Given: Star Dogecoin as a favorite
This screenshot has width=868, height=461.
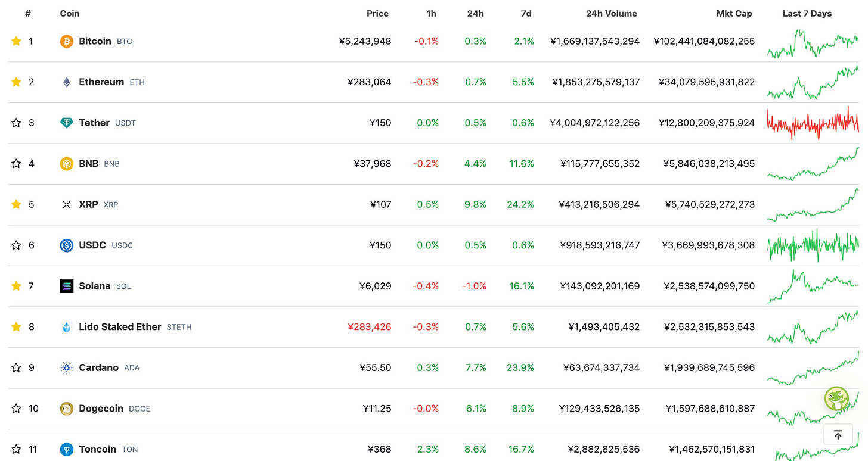Looking at the screenshot, I should coord(16,409).
